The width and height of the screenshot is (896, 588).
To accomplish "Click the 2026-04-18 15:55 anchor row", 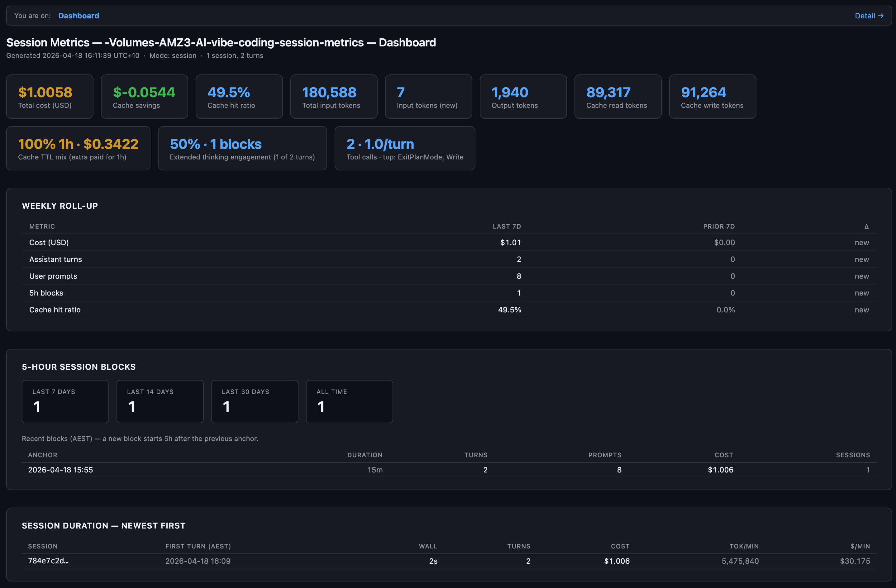I will point(60,469).
